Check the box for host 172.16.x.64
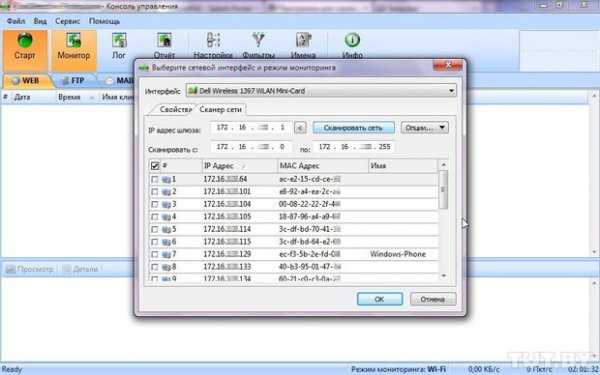The height and width of the screenshot is (375, 600). click(154, 179)
